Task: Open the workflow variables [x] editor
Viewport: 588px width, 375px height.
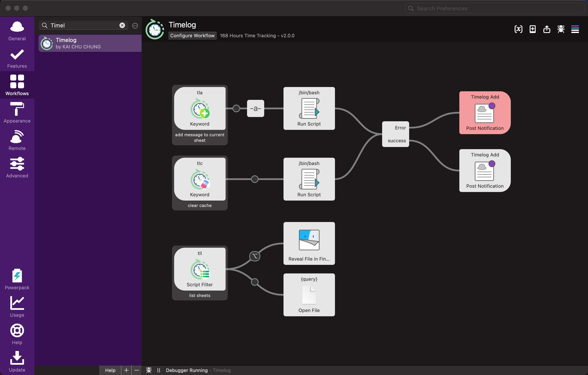Action: click(x=518, y=29)
